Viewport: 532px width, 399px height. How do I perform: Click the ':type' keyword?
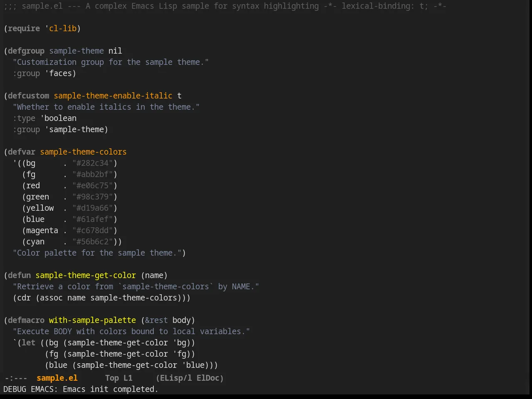tap(24, 118)
